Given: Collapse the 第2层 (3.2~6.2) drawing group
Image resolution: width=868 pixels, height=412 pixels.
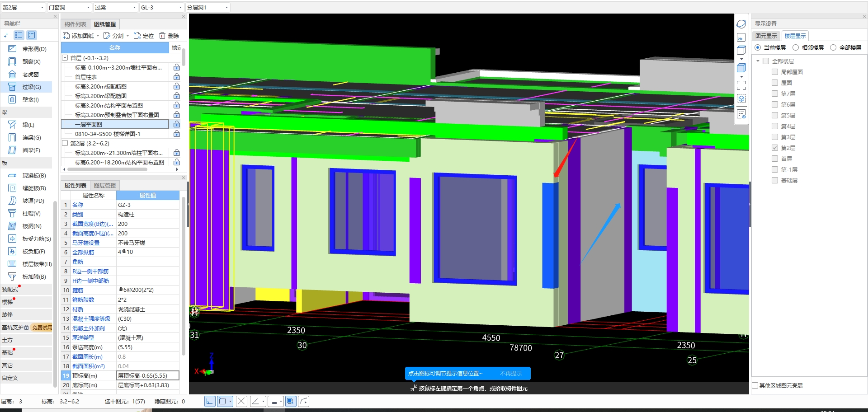Looking at the screenshot, I should pyautogui.click(x=65, y=143).
